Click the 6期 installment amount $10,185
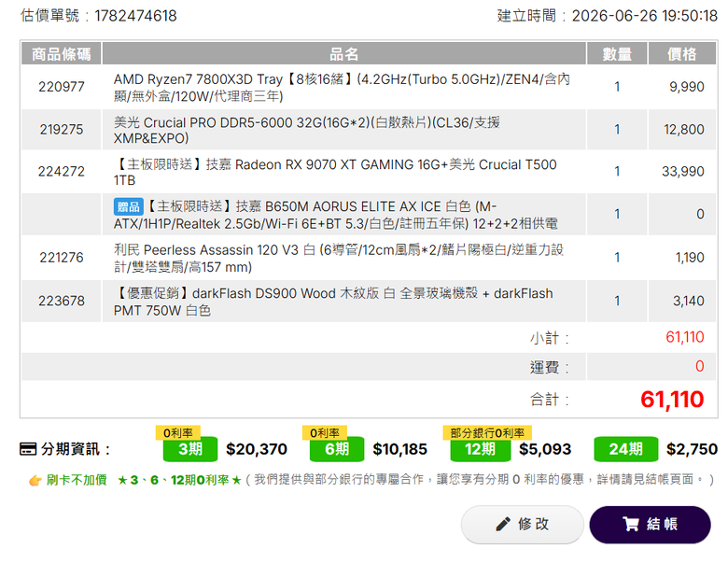 399,449
